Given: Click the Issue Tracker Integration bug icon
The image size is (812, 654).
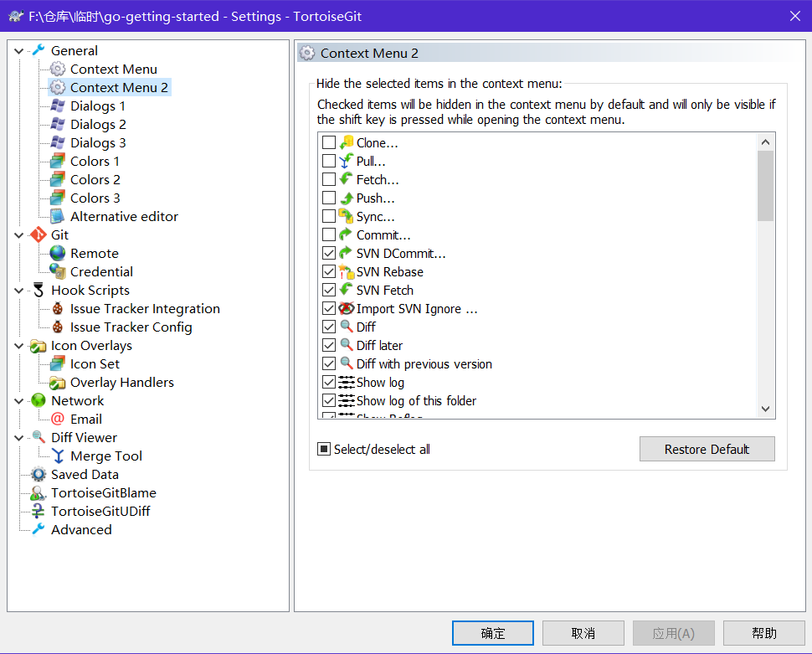Looking at the screenshot, I should click(x=58, y=308).
